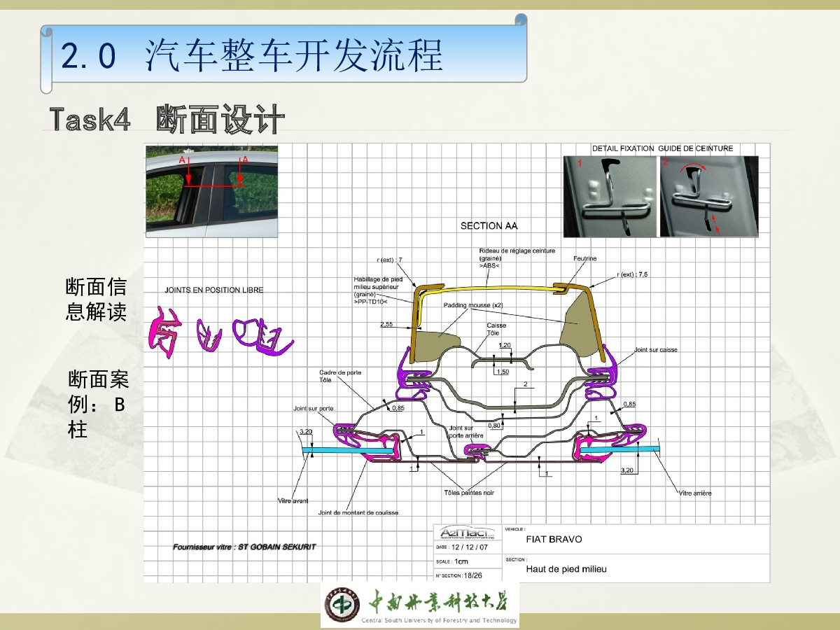The width and height of the screenshot is (840, 630).
Task: Click the "Rideau de réglage ceinture" label
Action: [x=517, y=258]
